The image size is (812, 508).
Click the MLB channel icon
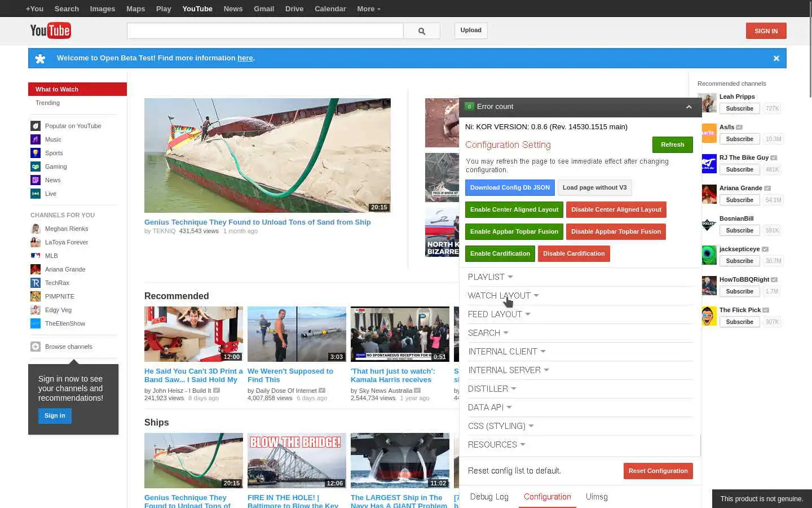click(36, 256)
